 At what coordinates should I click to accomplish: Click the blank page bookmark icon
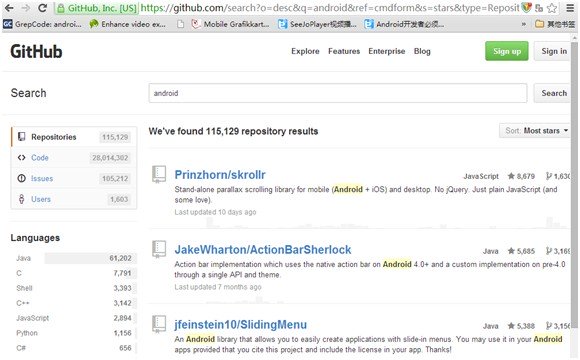[x=180, y=24]
